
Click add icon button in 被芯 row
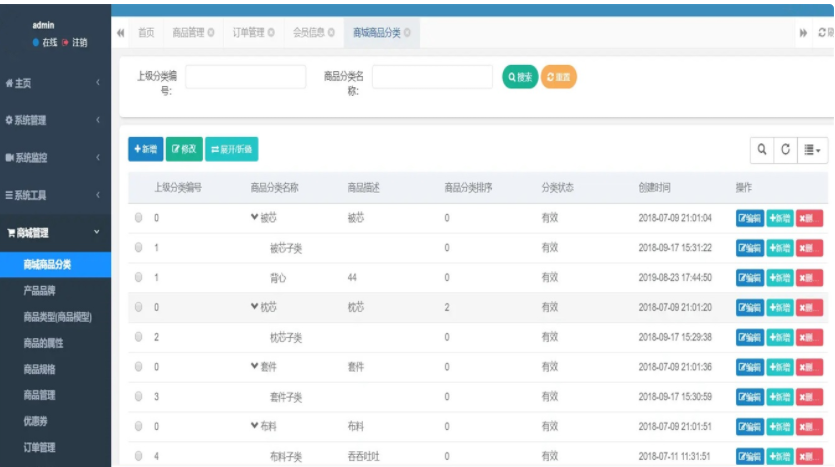pyautogui.click(x=780, y=218)
